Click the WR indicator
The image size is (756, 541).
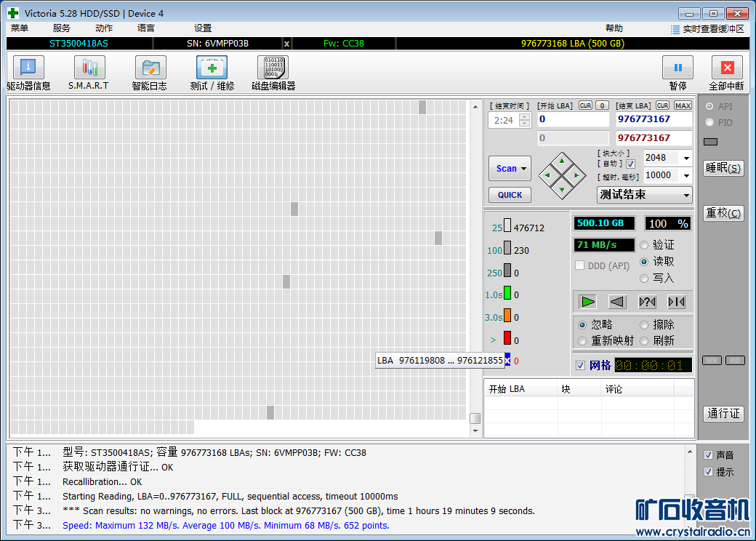tap(712, 360)
